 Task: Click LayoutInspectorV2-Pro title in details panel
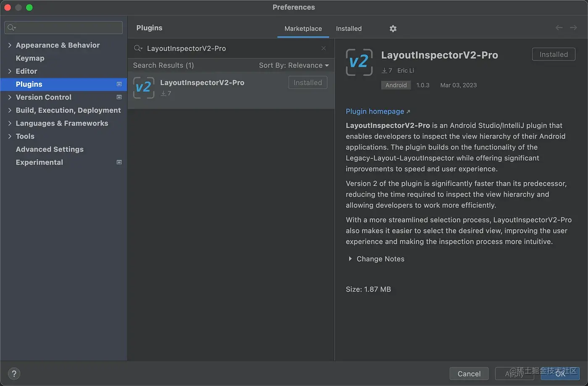coord(439,55)
